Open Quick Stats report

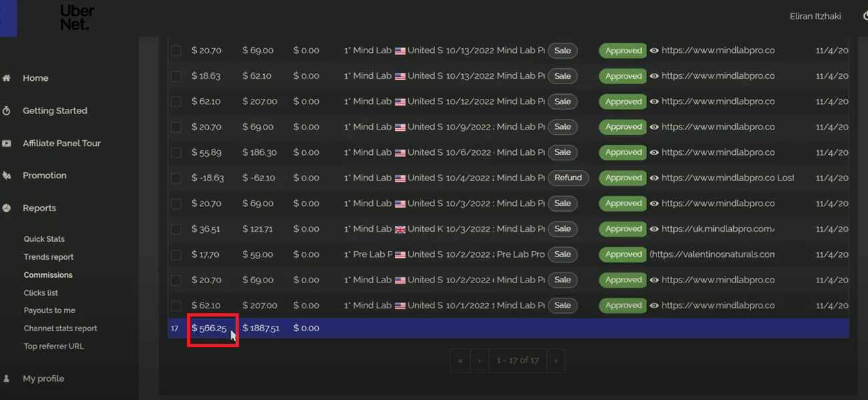(44, 239)
